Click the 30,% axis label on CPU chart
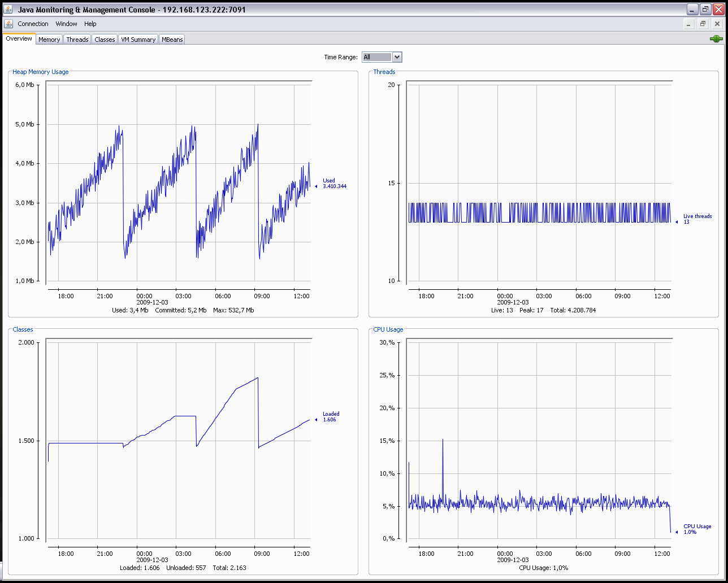This screenshot has height=583, width=728. 387,342
